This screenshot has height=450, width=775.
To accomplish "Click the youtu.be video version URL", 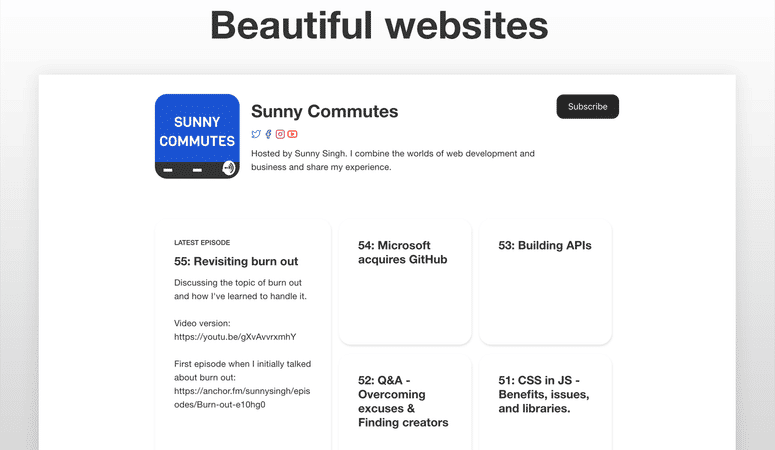I will pyautogui.click(x=235, y=337).
